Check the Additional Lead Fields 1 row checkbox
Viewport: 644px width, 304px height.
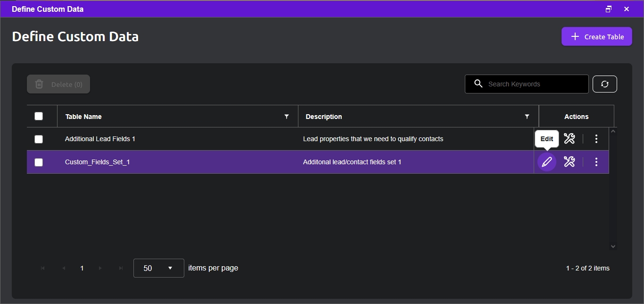tap(39, 139)
